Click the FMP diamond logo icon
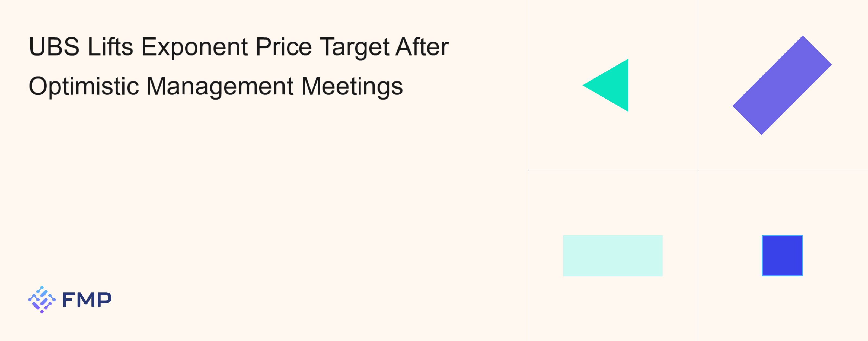 (x=42, y=299)
